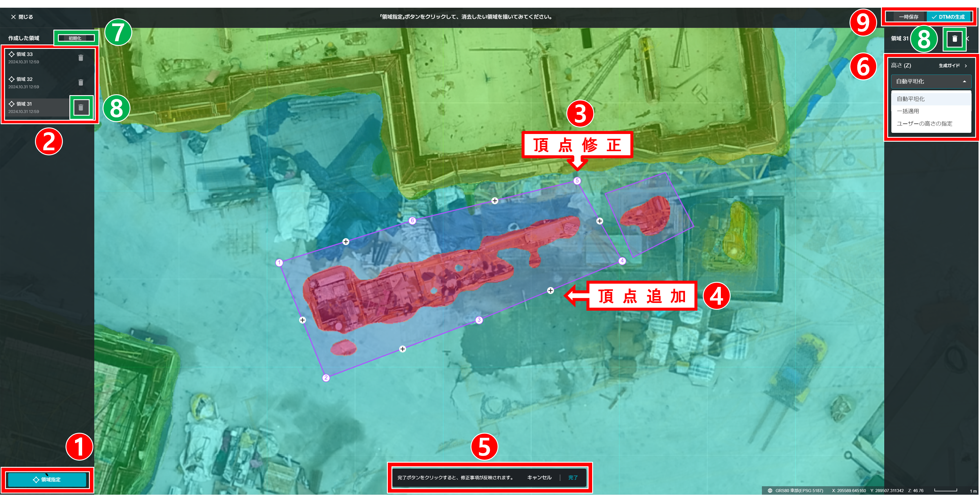Expand the 生成ガイド chevron

coord(965,66)
